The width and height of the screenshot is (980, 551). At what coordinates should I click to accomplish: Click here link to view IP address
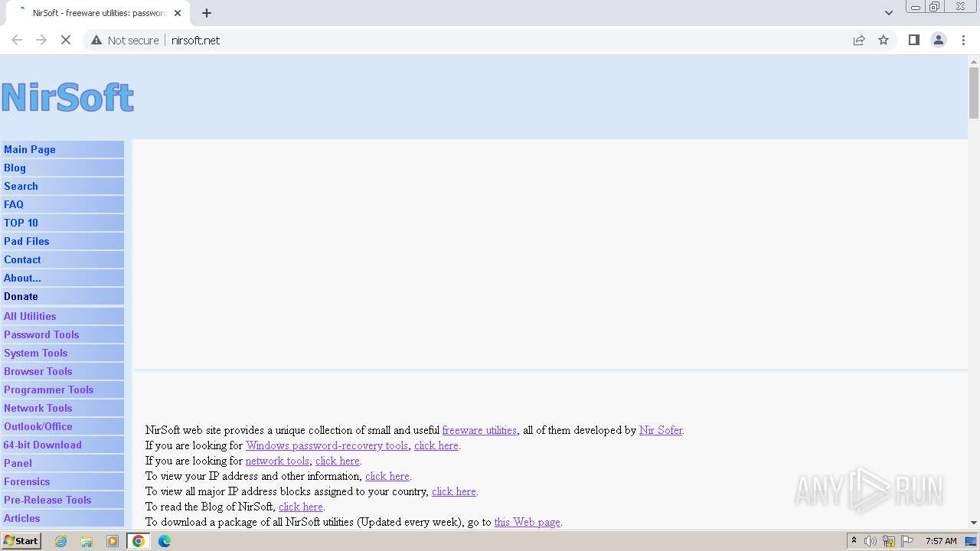[x=387, y=476]
